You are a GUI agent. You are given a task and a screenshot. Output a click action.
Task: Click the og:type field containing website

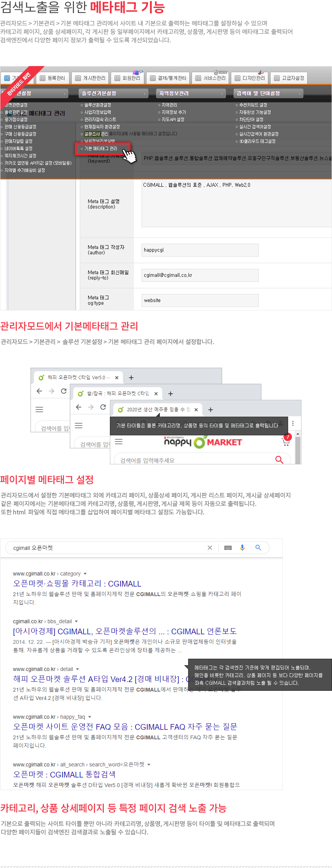click(x=200, y=301)
